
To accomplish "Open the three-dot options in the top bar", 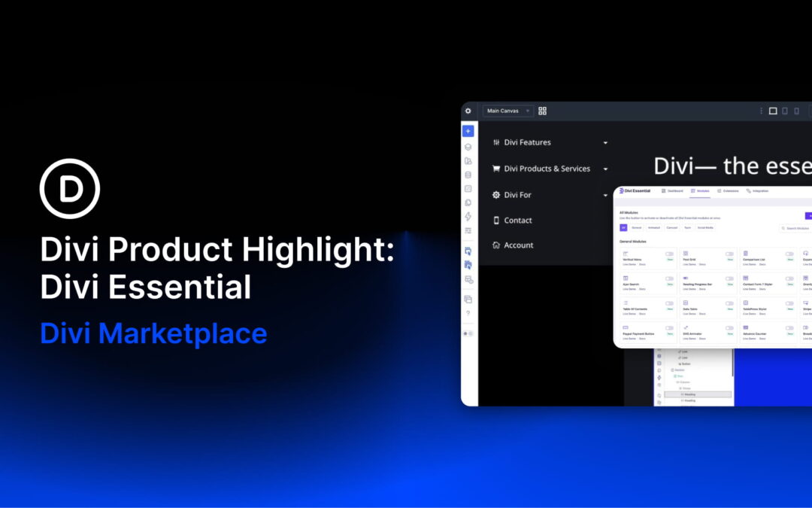I will 761,111.
